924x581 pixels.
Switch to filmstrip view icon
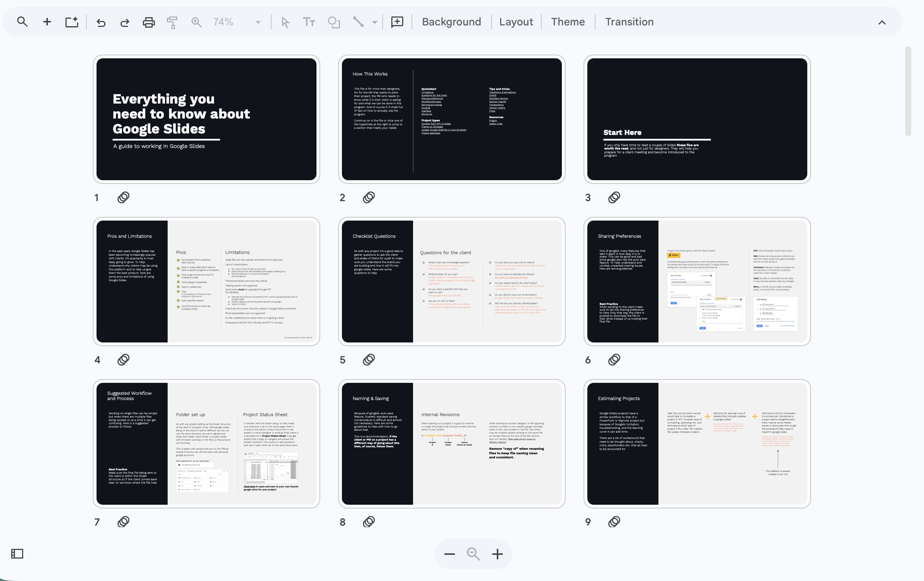click(17, 554)
